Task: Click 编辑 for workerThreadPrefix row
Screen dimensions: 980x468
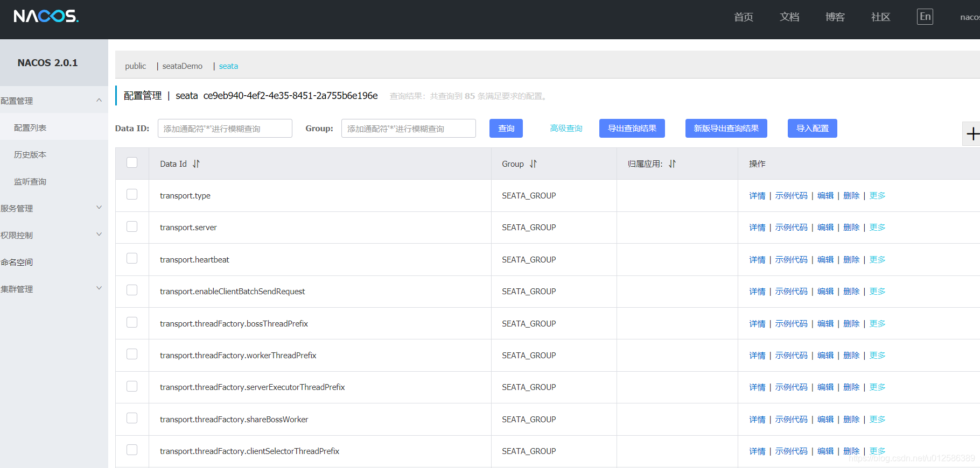Action: click(825, 356)
